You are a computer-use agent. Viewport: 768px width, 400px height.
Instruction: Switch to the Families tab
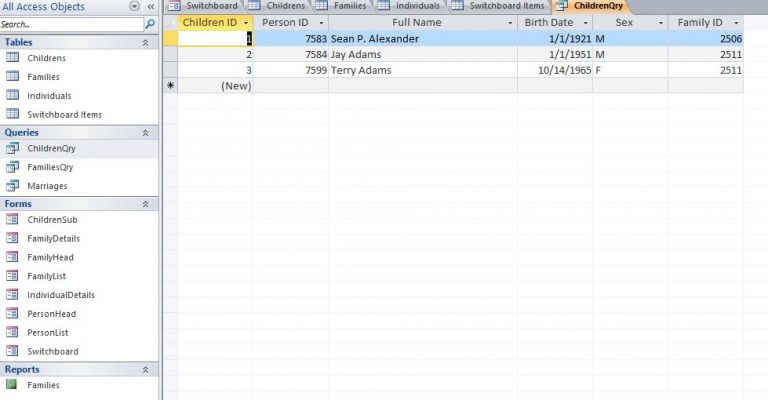pos(343,6)
